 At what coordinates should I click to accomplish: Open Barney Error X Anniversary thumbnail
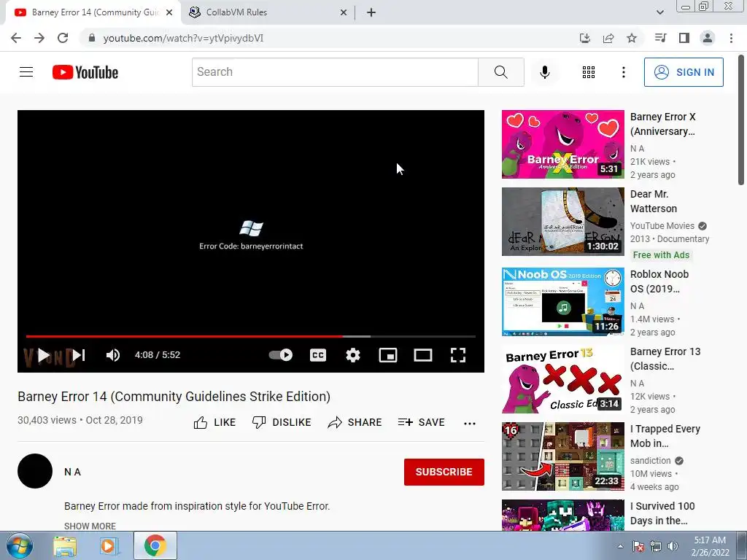562,144
